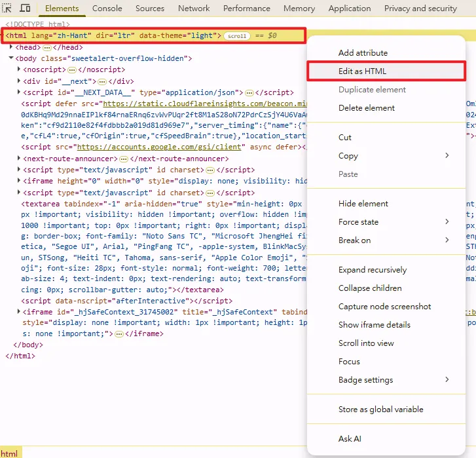476x458 pixels.
Task: Click ellipsis inside the __next div
Action: pyautogui.click(x=103, y=81)
